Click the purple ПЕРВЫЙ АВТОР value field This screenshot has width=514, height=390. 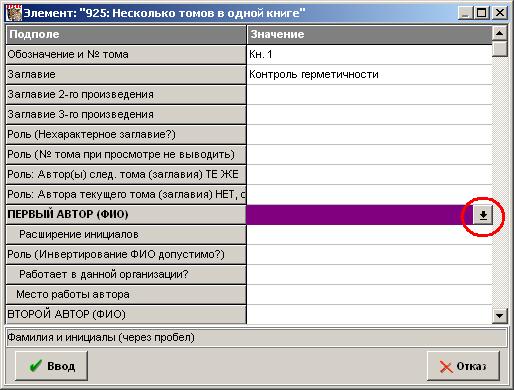click(359, 215)
